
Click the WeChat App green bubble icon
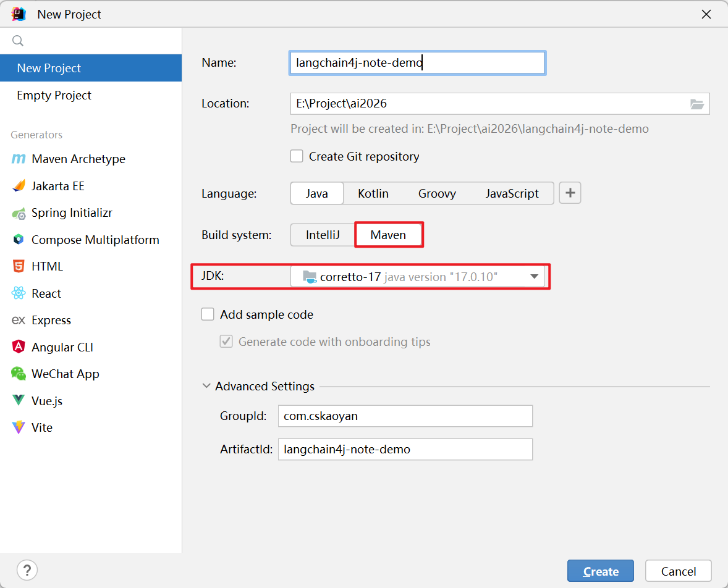19,374
